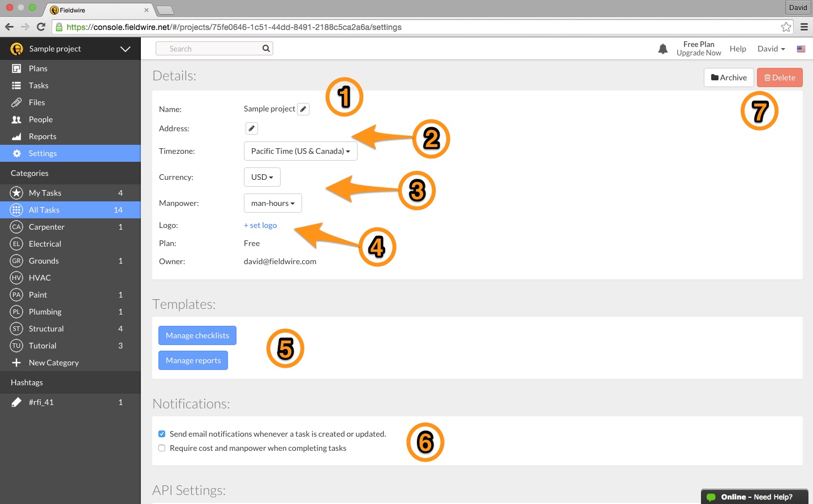This screenshot has width=813, height=504.
Task: Open the USD currency dropdown
Action: (262, 177)
